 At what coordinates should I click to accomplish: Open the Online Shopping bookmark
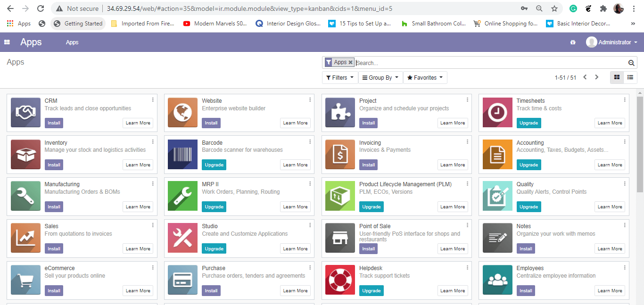[505, 24]
